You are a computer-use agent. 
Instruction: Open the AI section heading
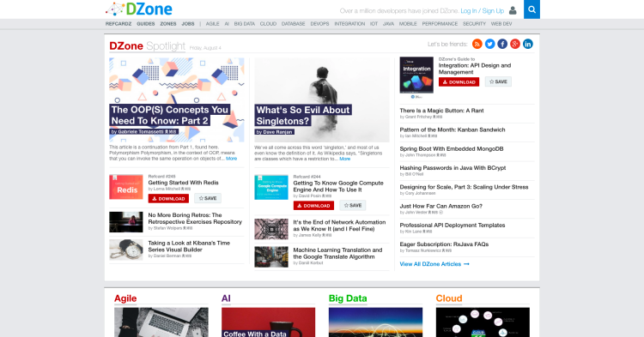click(x=226, y=298)
